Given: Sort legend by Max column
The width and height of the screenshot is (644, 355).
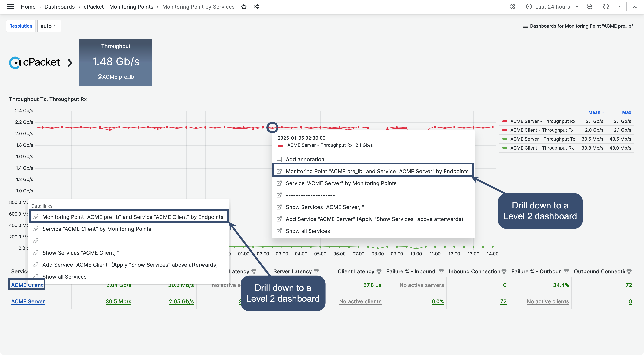Looking at the screenshot, I should 626,112.
